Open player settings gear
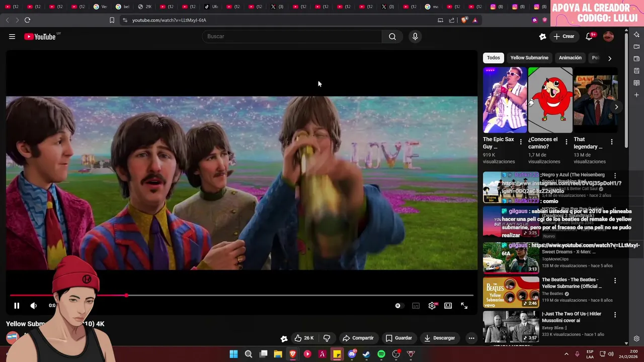This screenshot has width=644, height=362. 432,306
